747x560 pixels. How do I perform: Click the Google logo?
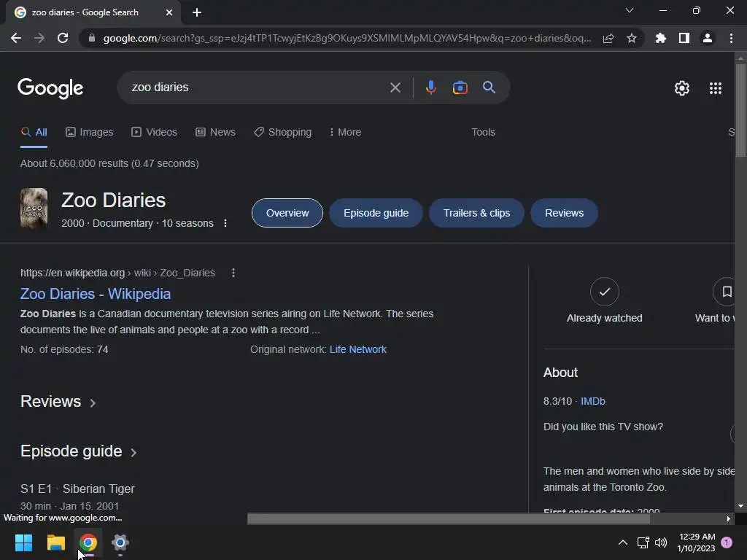(50, 88)
